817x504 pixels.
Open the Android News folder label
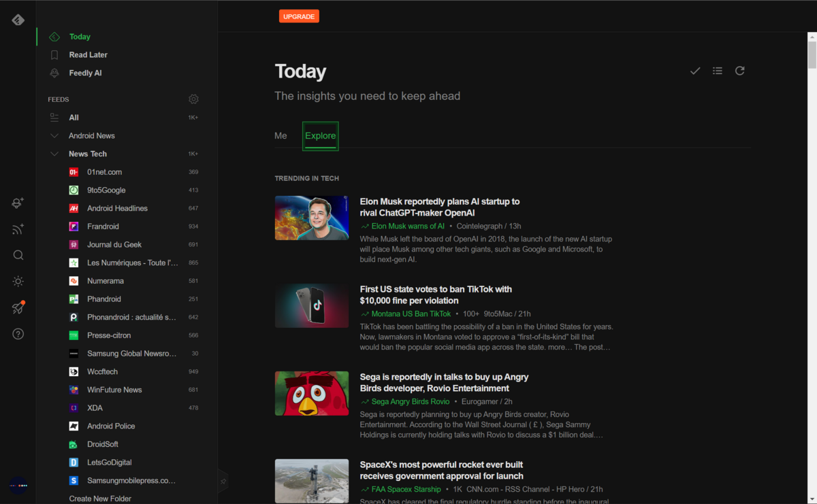(92, 136)
